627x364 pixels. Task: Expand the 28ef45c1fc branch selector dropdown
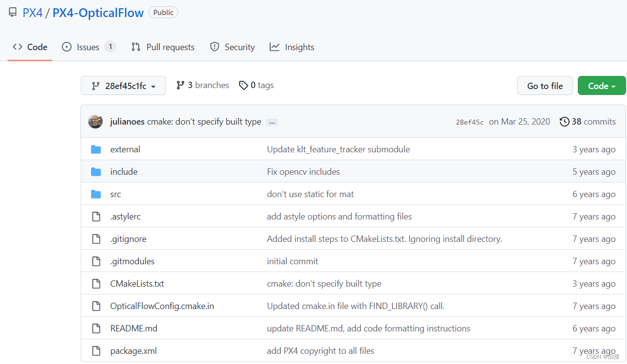click(123, 86)
